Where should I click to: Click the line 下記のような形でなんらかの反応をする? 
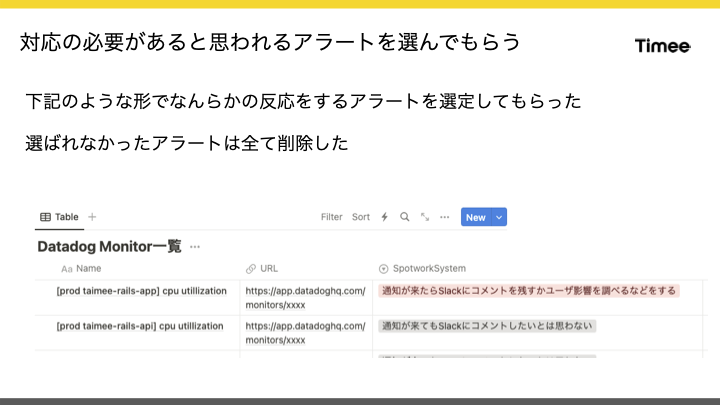[x=303, y=101]
